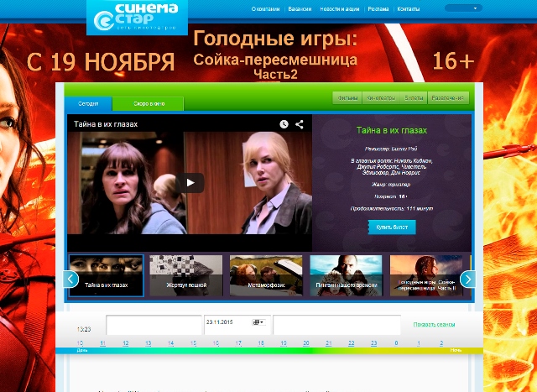Image resolution: width=537 pixels, height=392 pixels.
Task: Click the Показать сеансы link
Action: (434, 325)
